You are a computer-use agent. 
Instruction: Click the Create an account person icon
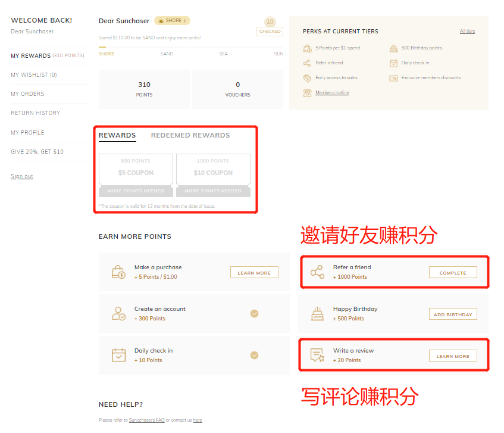(x=119, y=314)
